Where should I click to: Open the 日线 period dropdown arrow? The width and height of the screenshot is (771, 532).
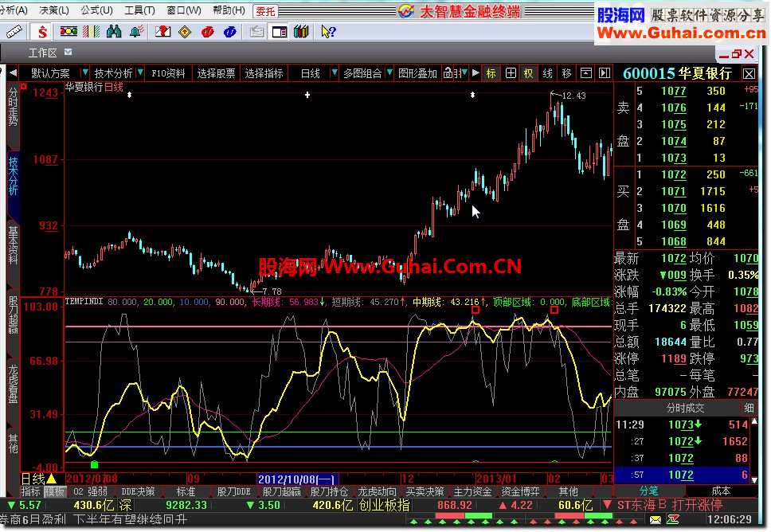click(335, 72)
